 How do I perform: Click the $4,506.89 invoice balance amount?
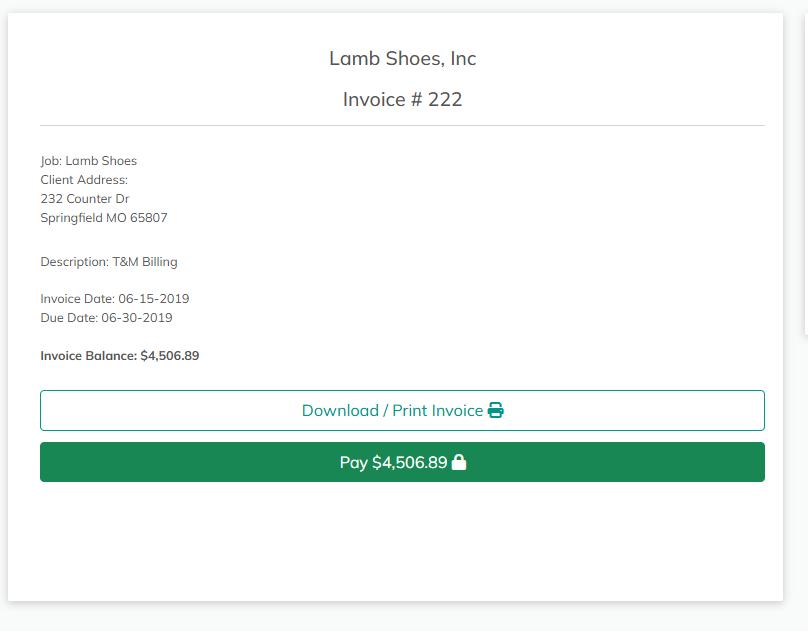tap(169, 356)
